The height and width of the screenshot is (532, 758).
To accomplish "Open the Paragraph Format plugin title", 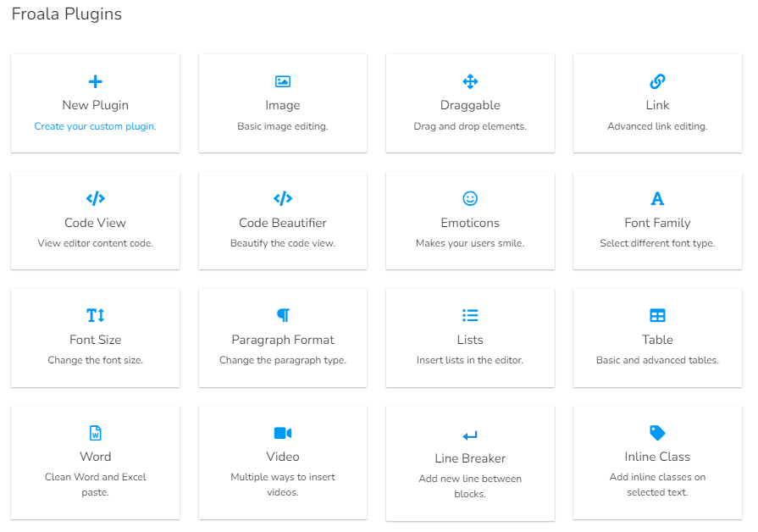I will click(283, 340).
